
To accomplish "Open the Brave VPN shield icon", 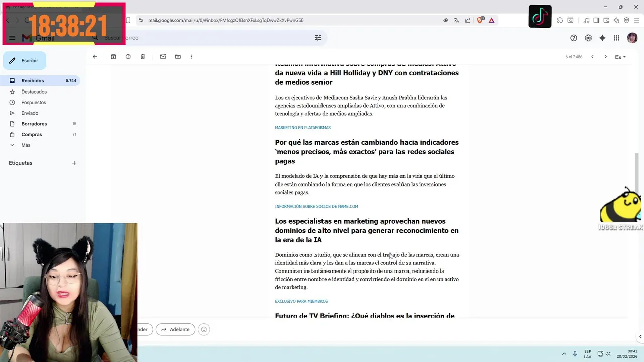I will click(x=626, y=20).
